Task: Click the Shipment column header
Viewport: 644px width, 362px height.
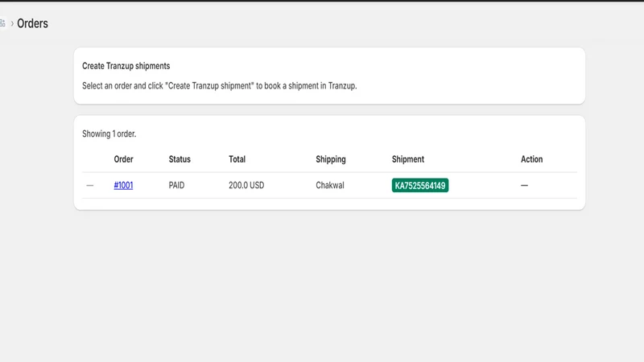Action: click(x=408, y=159)
